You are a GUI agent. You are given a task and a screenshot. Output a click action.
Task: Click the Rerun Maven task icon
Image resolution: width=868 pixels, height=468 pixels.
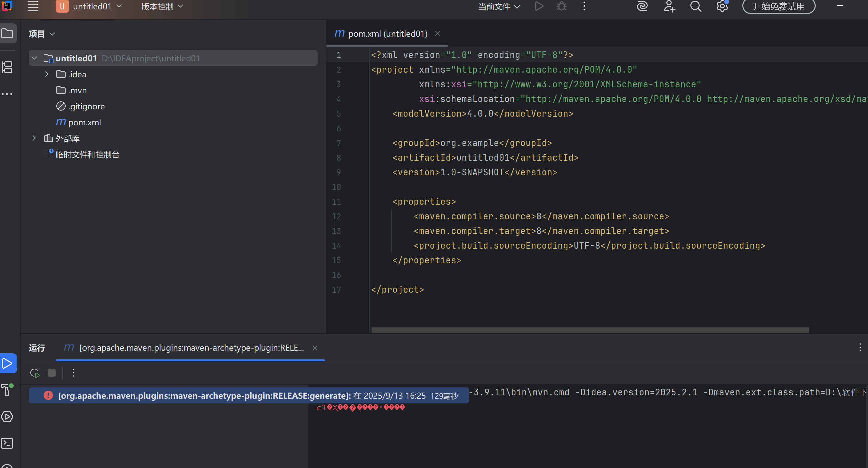(35, 373)
